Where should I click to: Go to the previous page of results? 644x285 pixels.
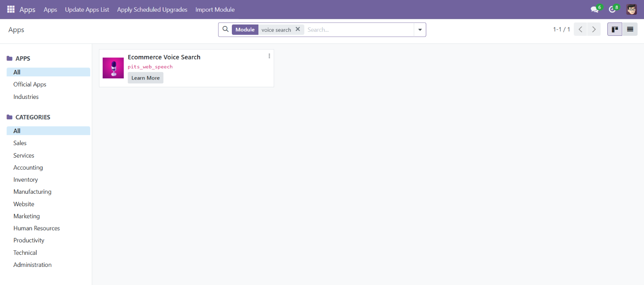pyautogui.click(x=580, y=29)
